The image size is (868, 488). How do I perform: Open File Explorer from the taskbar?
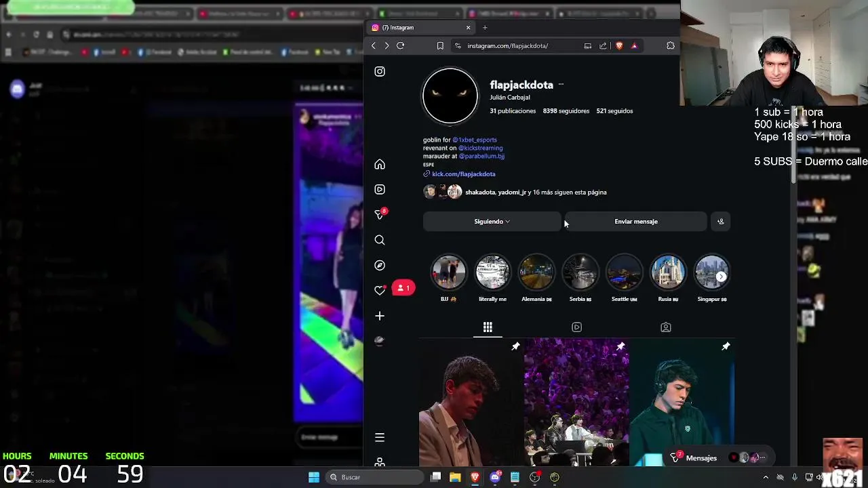[x=455, y=477]
